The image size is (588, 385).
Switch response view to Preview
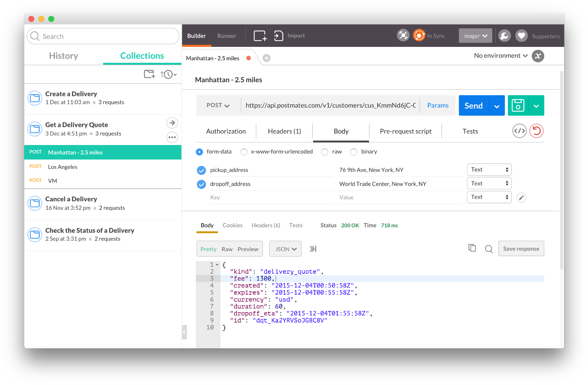248,249
